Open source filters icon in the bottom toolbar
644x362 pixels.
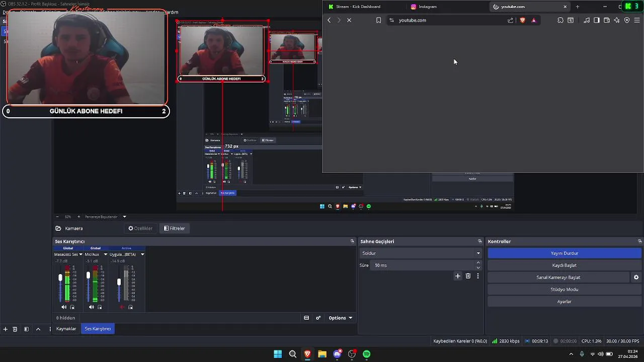[26, 329]
